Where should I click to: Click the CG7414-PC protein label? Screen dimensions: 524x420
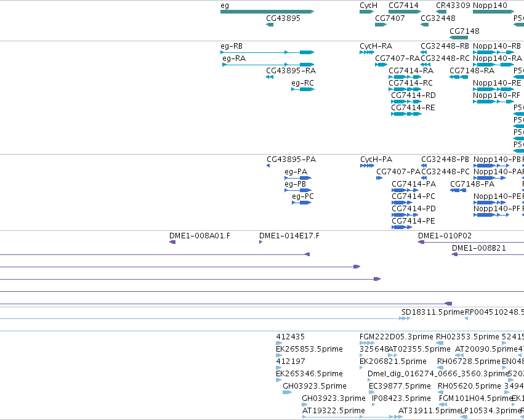click(x=413, y=196)
